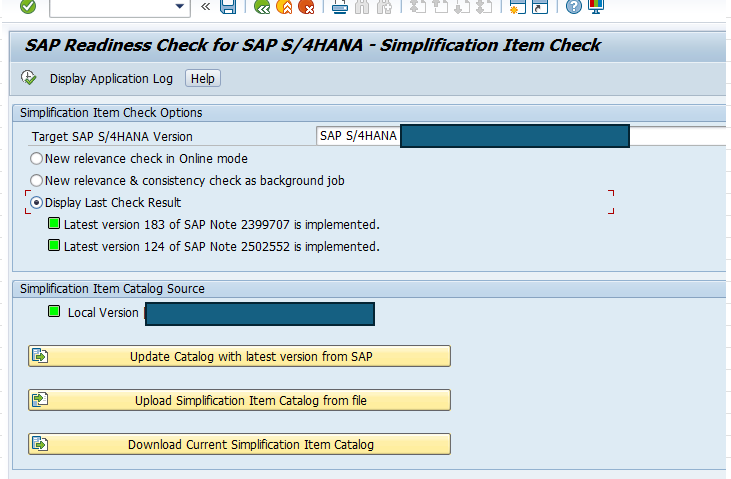Click the Print icon in toolbar
This screenshot has width=731, height=479.
pos(340,7)
